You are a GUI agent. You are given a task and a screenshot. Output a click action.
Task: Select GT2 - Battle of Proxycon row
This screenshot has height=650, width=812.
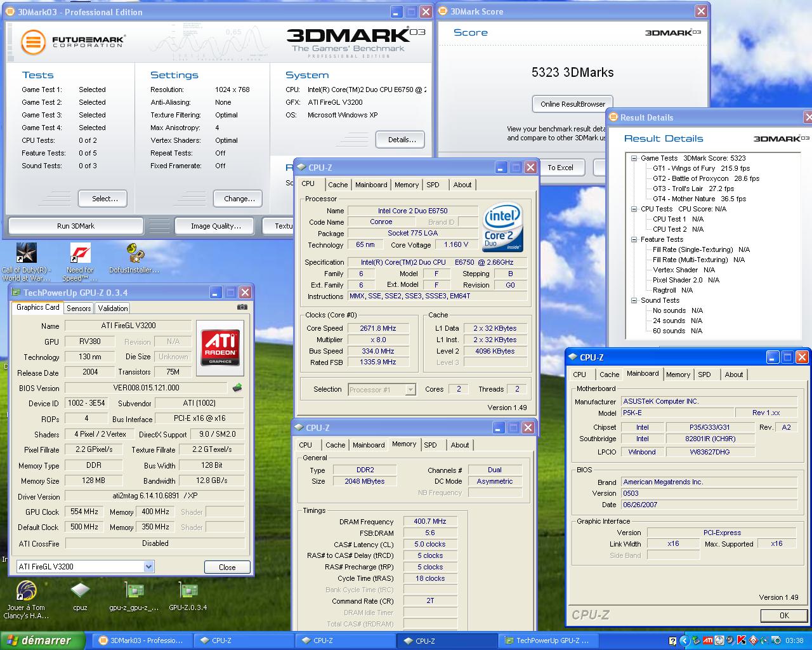point(706,178)
